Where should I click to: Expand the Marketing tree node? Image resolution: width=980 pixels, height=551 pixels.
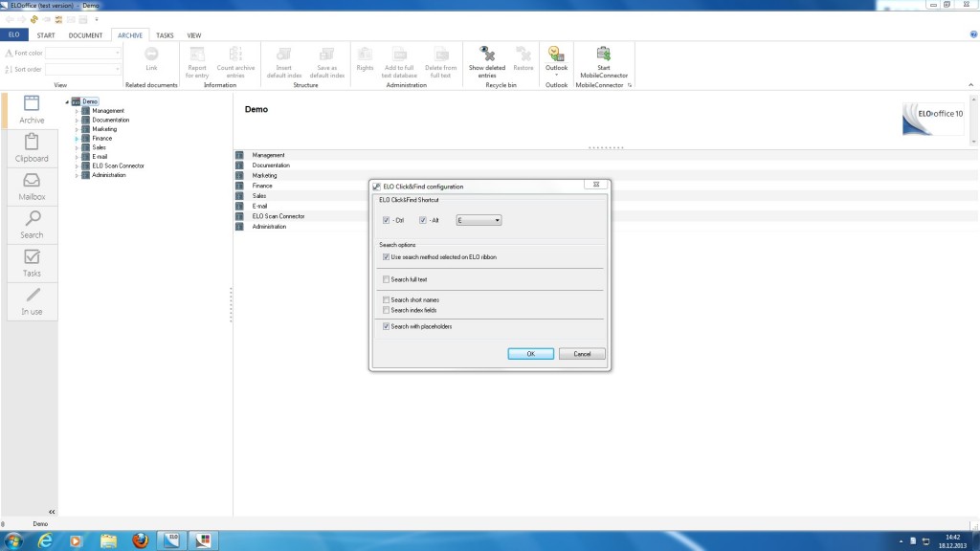[x=77, y=129]
